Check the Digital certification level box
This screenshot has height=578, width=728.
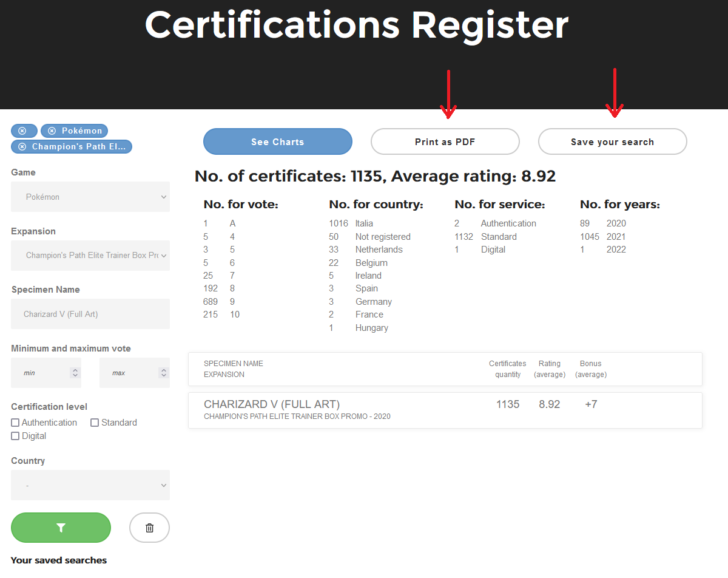(15, 436)
